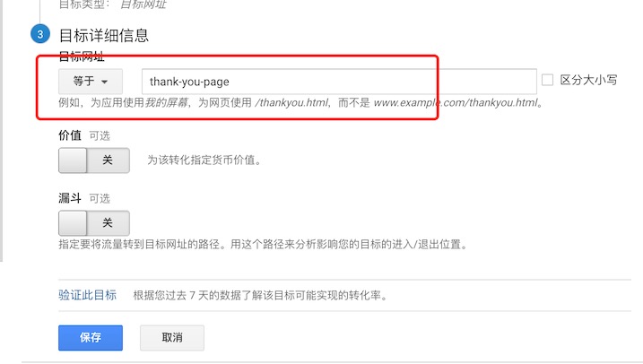Image resolution: width=643 pixels, height=364 pixels.
Task: Click the 关 label on 漏斗 switch
Action: pos(108,222)
